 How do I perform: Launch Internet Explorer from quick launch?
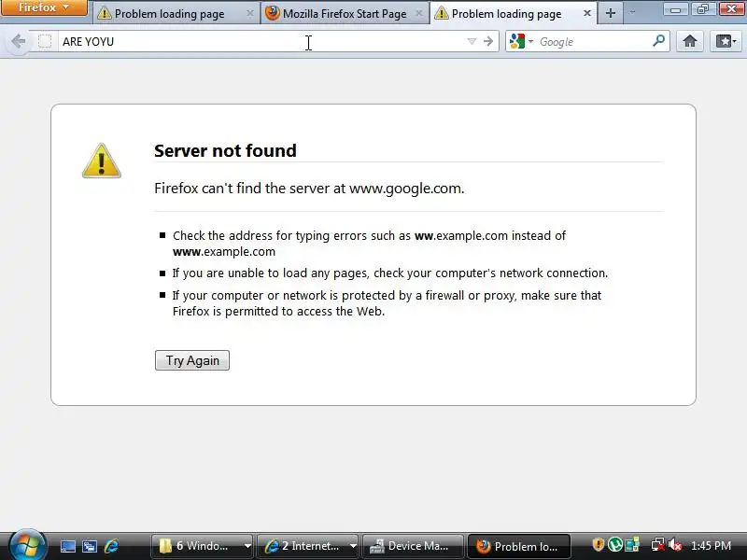[x=111, y=546]
